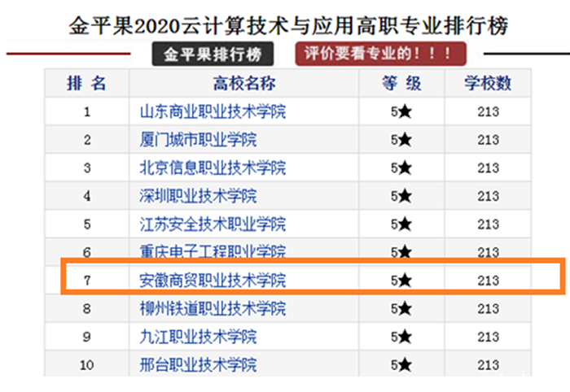Click the highlighted 安徽商贸职业技术学院 link
The width and height of the screenshot is (570, 392).
[x=213, y=281]
